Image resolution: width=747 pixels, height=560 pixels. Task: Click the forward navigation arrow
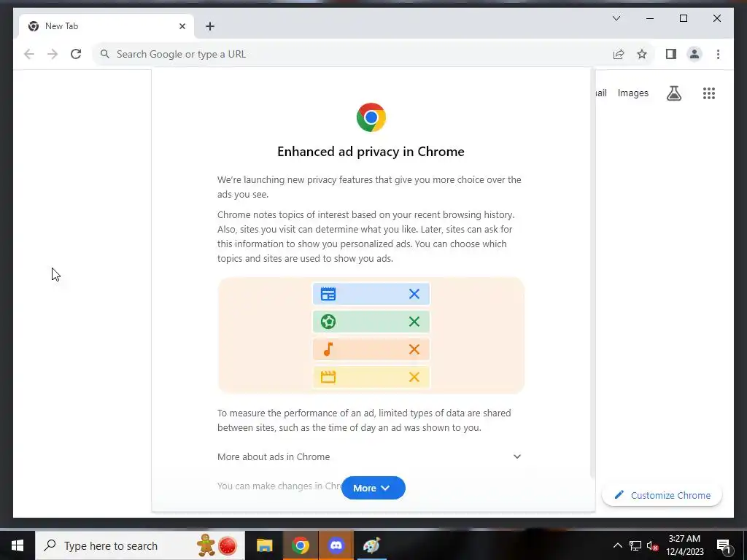click(x=53, y=54)
